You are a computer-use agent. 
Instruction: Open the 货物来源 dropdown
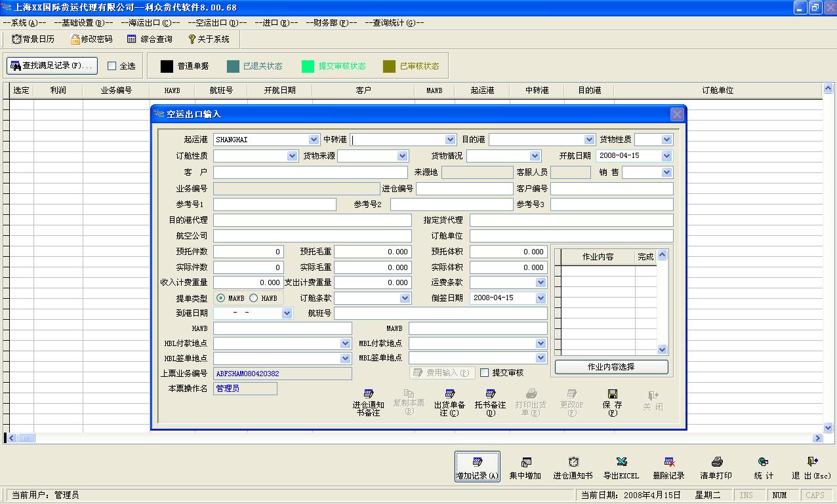point(403,156)
